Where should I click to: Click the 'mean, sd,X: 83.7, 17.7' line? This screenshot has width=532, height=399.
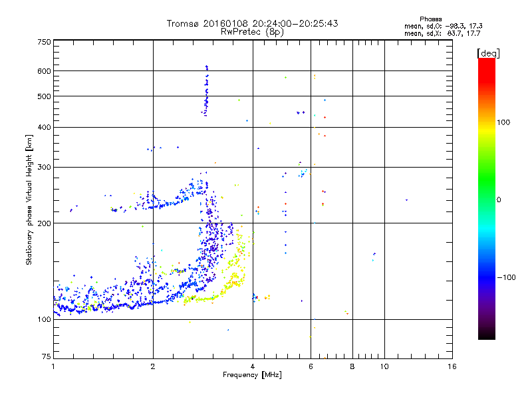[442, 33]
